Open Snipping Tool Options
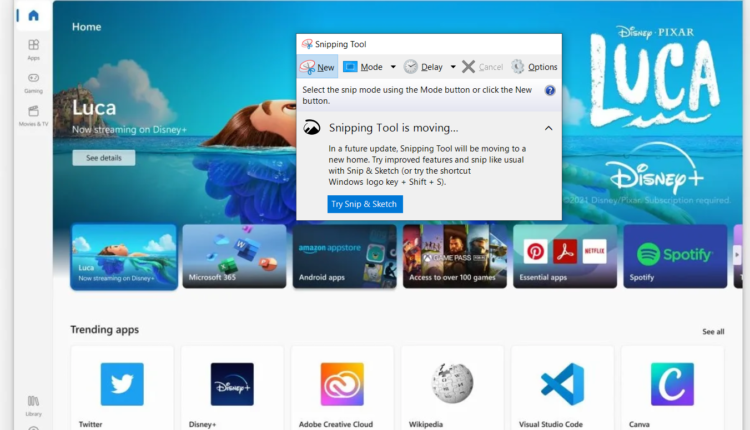This screenshot has height=430, width=750. [x=534, y=67]
